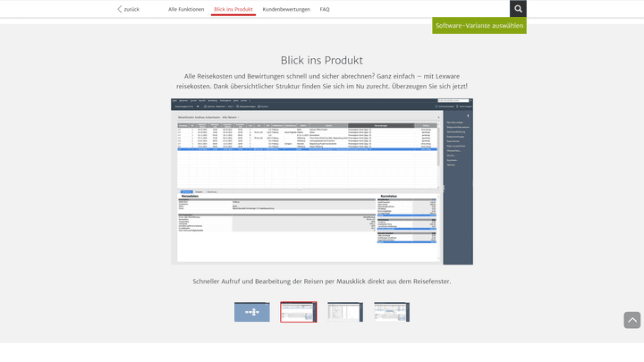Choose the fourth screenshot thumbnail

tap(392, 312)
